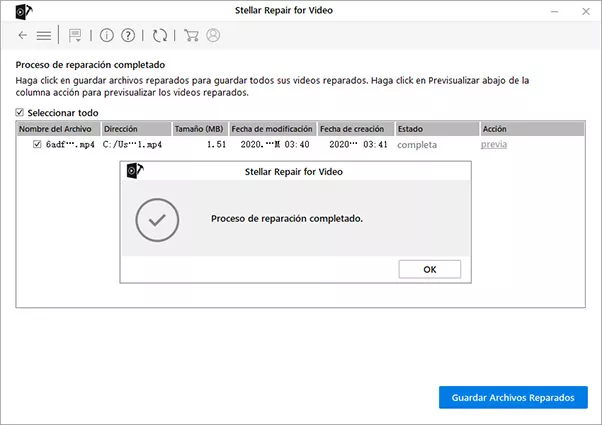Screen dimensions: 602x425
Task: Sort by Nombre del Archivo column header
Action: tap(59, 129)
